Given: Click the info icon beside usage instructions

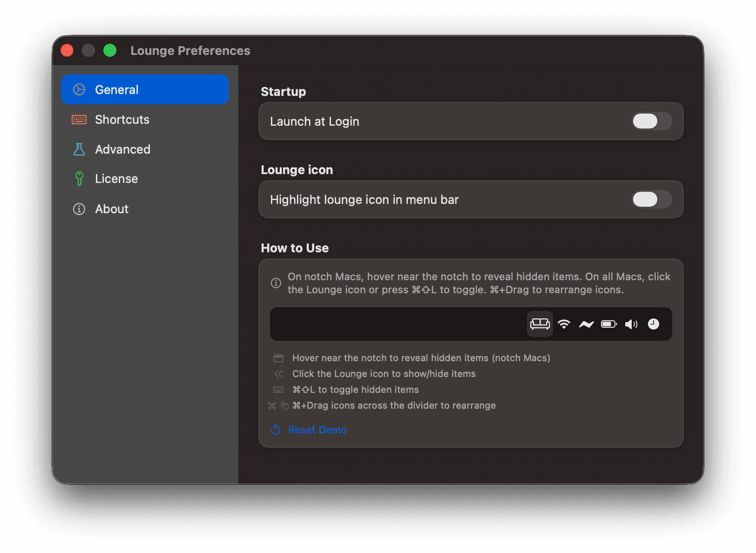Looking at the screenshot, I should tap(276, 283).
